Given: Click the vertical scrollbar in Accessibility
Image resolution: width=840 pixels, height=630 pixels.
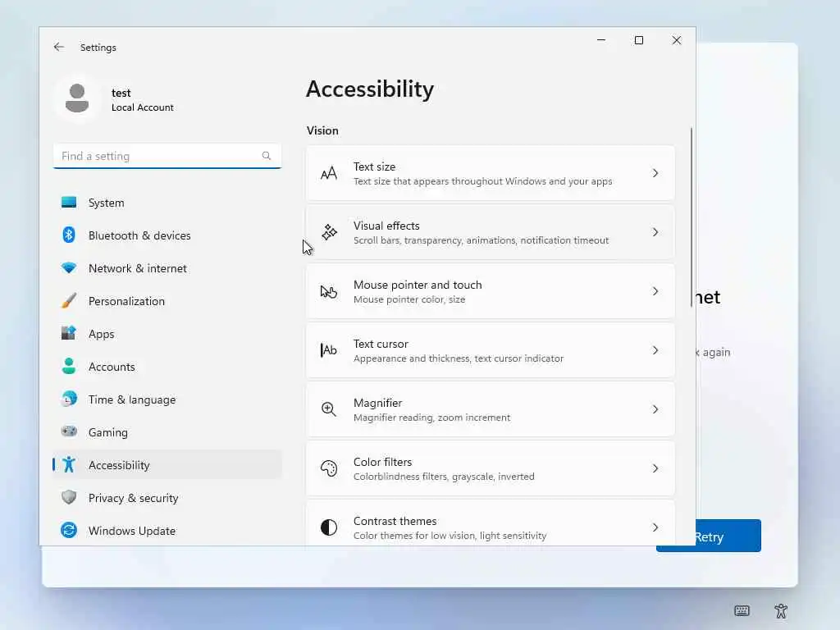Looking at the screenshot, I should [x=691, y=217].
